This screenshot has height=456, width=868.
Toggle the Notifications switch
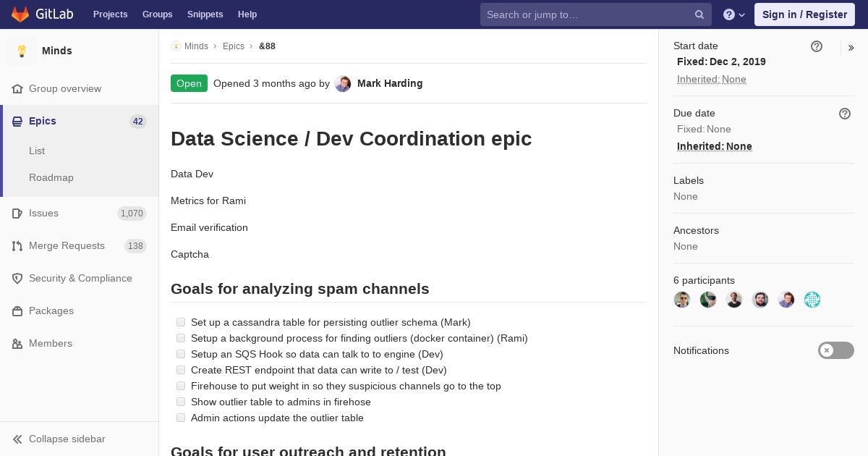coord(835,350)
